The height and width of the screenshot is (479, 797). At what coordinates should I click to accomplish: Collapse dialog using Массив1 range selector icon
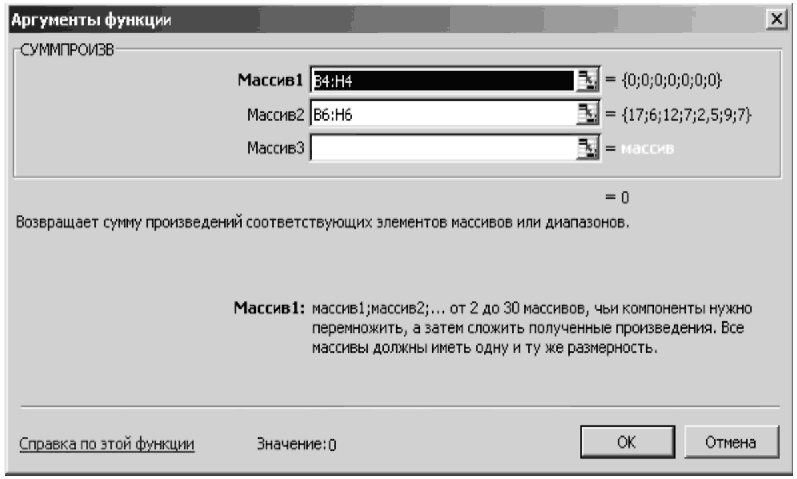587,80
